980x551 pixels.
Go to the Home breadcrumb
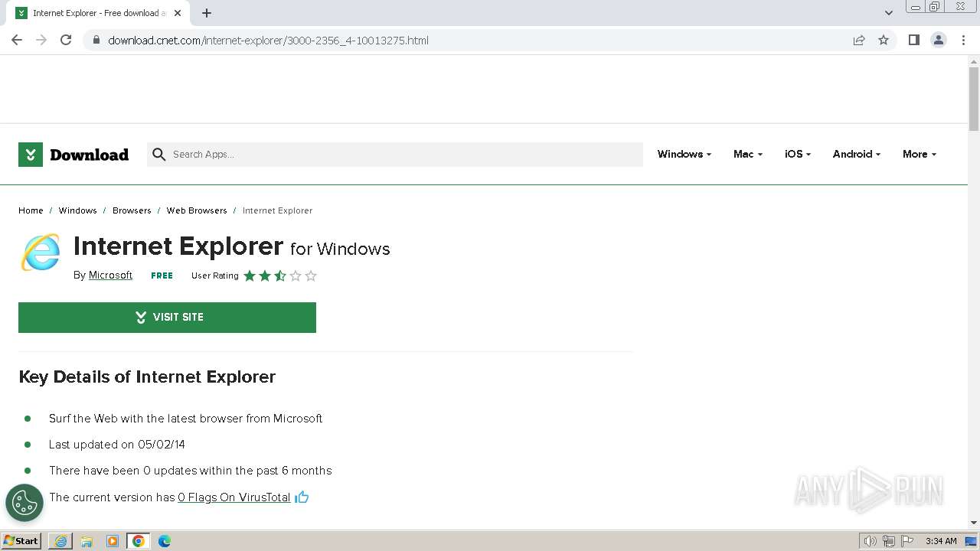tap(31, 210)
